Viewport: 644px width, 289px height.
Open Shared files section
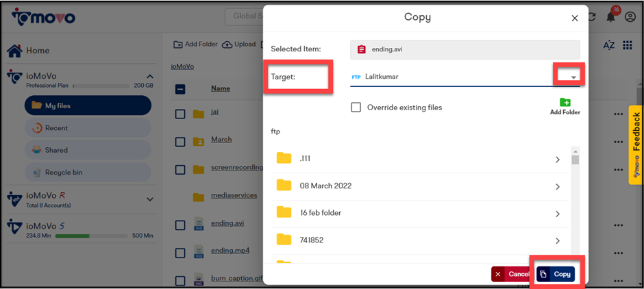[x=88, y=150]
